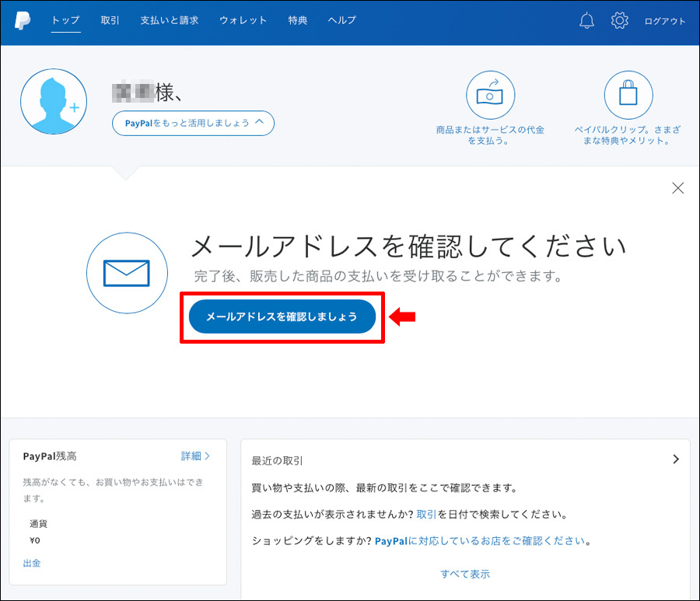
Task: Collapse the PayPalをもっと活用しましょう expander
Action: tap(193, 123)
